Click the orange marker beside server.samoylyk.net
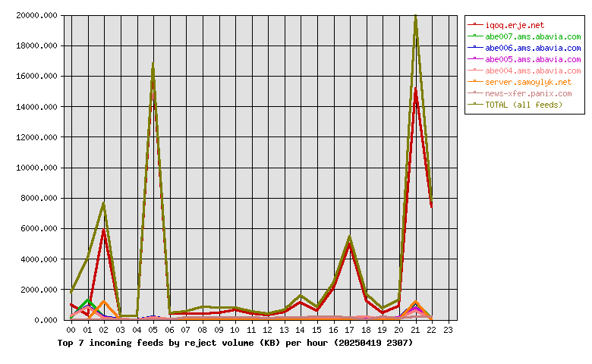592x364 pixels. click(475, 81)
